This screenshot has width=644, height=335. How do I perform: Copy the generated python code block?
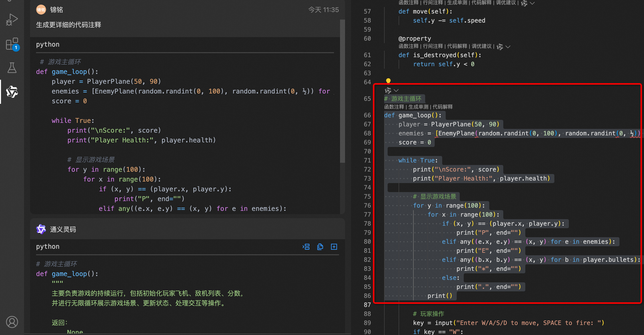tap(320, 247)
